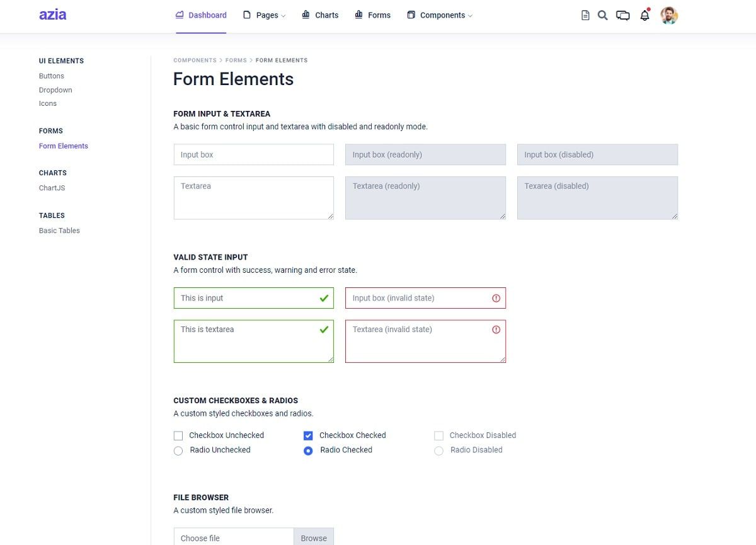Select the Radio Unchecked button
756x545 pixels.
coord(178,450)
